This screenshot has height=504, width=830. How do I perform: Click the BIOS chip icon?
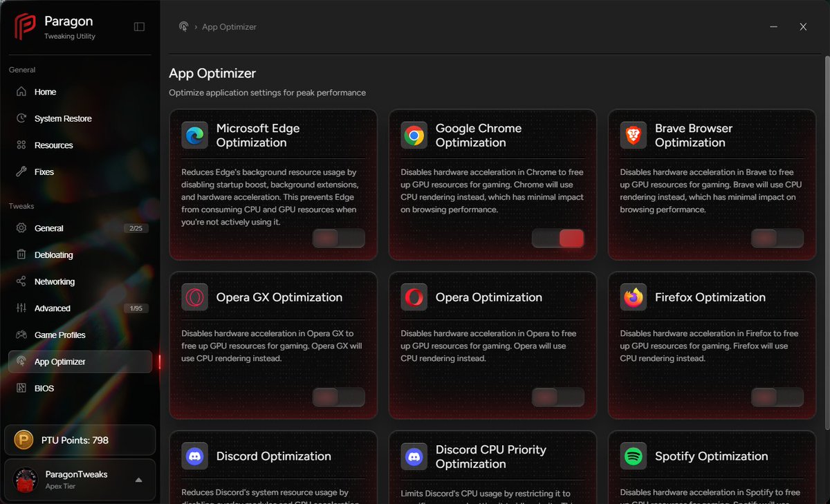click(21, 388)
